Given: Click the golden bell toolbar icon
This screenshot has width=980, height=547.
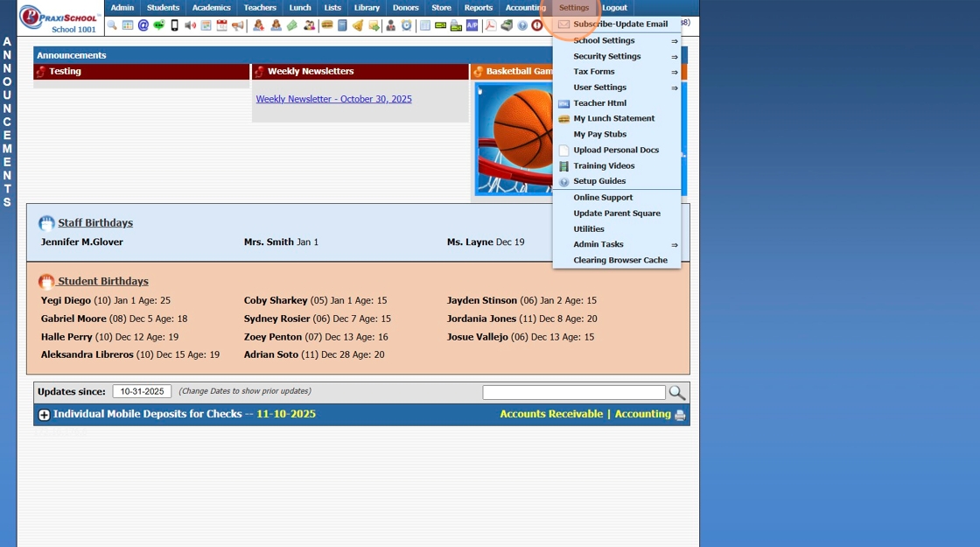Looking at the screenshot, I should (358, 25).
